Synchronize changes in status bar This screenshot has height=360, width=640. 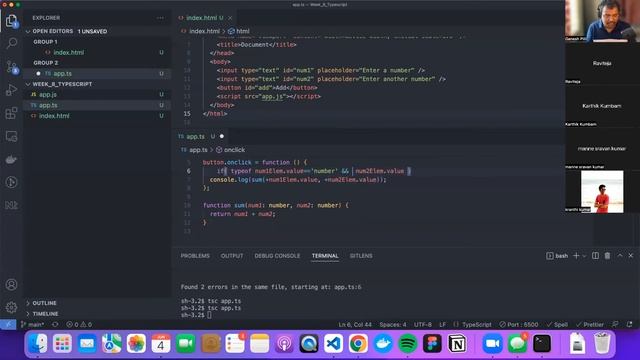[x=55, y=324]
